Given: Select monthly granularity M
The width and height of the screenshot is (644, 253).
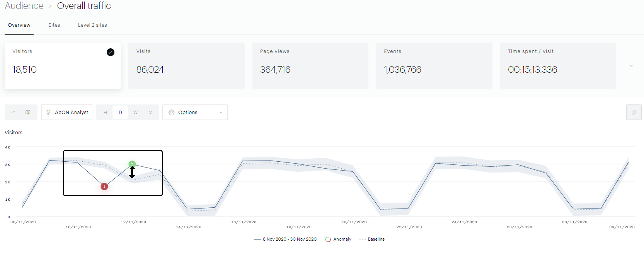Looking at the screenshot, I should pos(150,112).
